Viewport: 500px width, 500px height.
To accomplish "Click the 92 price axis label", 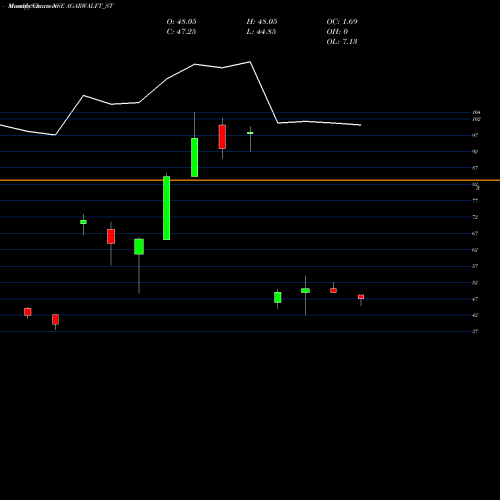I will [475, 151].
